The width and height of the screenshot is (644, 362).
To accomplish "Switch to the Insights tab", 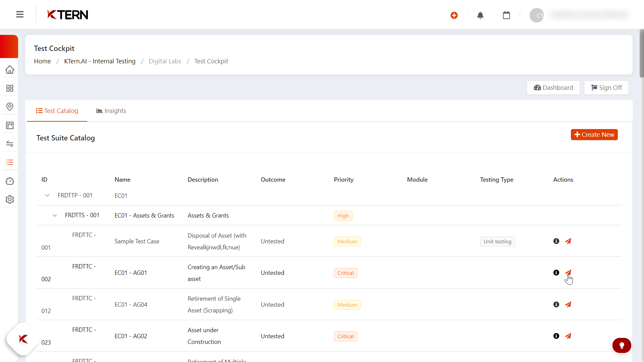I will click(x=111, y=111).
